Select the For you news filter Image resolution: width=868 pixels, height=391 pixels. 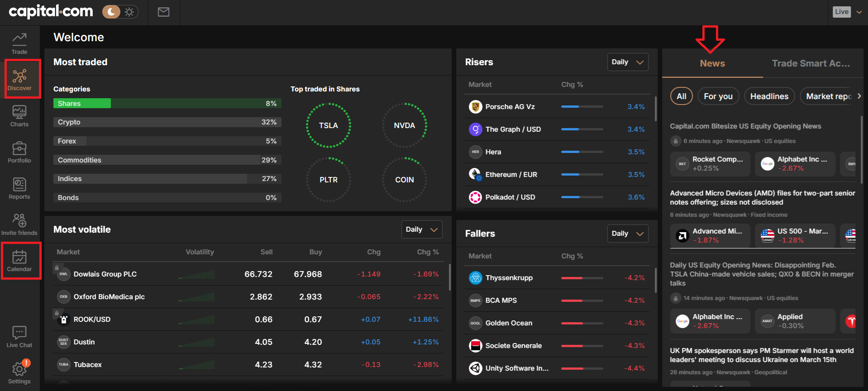pyautogui.click(x=718, y=96)
